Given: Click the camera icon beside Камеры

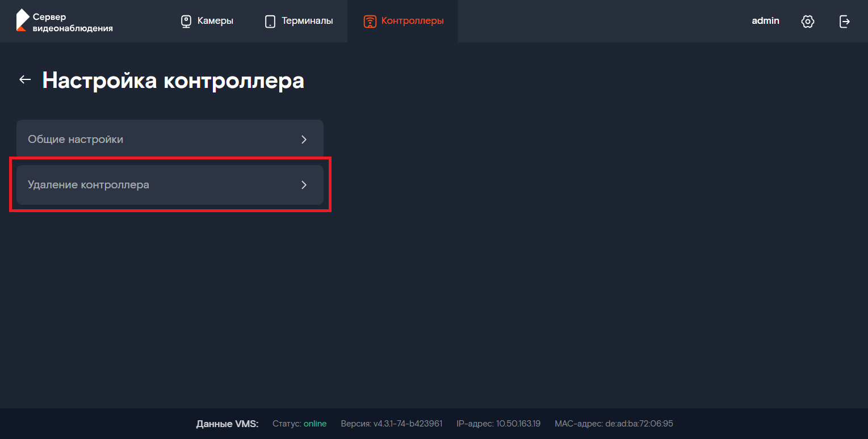Looking at the screenshot, I should [x=186, y=22].
